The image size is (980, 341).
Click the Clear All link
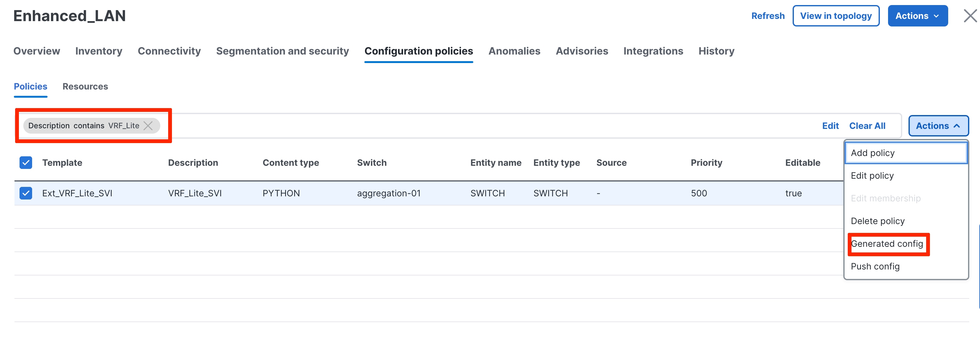coord(867,126)
